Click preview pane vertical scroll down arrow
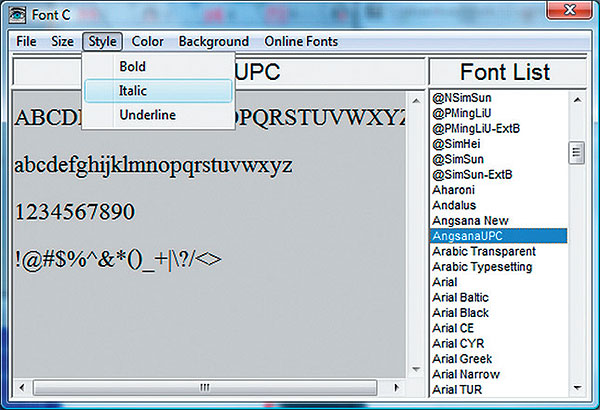 coord(416,369)
